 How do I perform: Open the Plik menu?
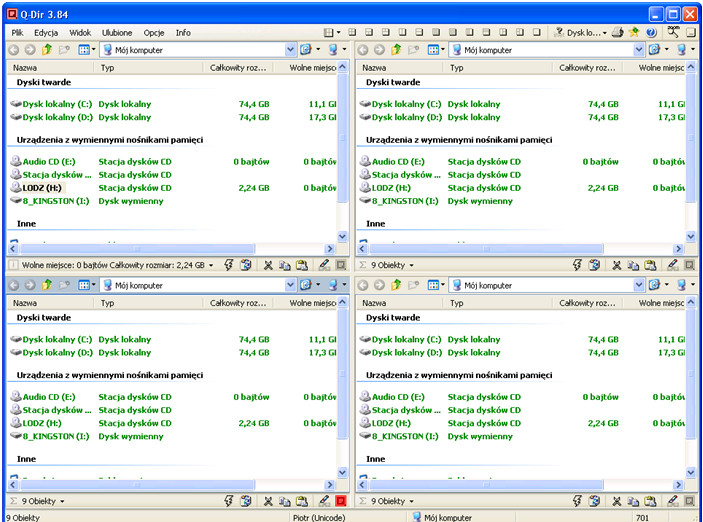pyautogui.click(x=17, y=33)
